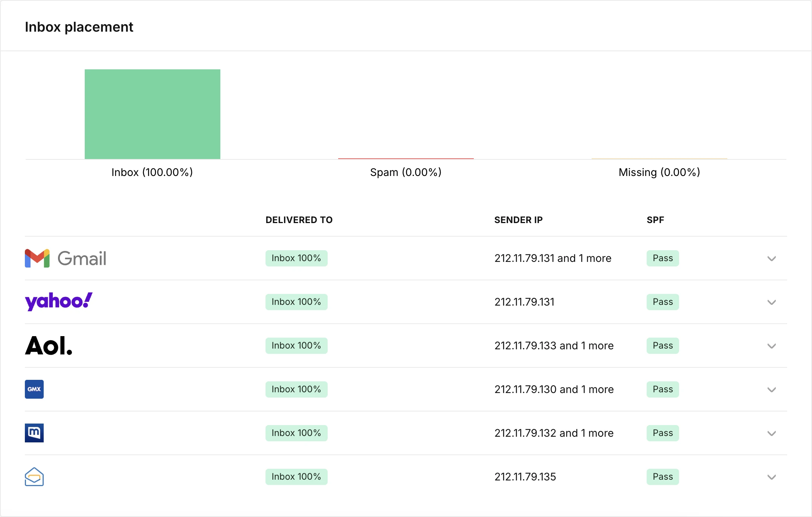Expand the Aol row chevron
This screenshot has height=517, width=812.
pyautogui.click(x=771, y=346)
